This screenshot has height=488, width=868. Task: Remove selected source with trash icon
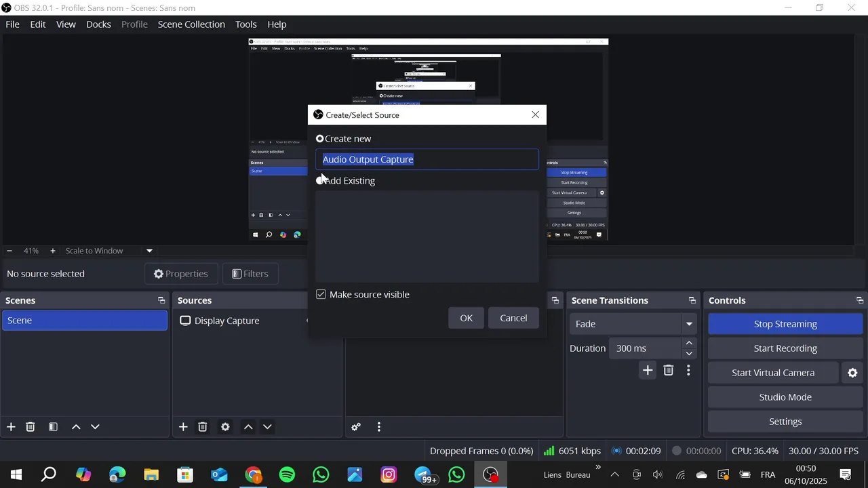click(x=203, y=427)
